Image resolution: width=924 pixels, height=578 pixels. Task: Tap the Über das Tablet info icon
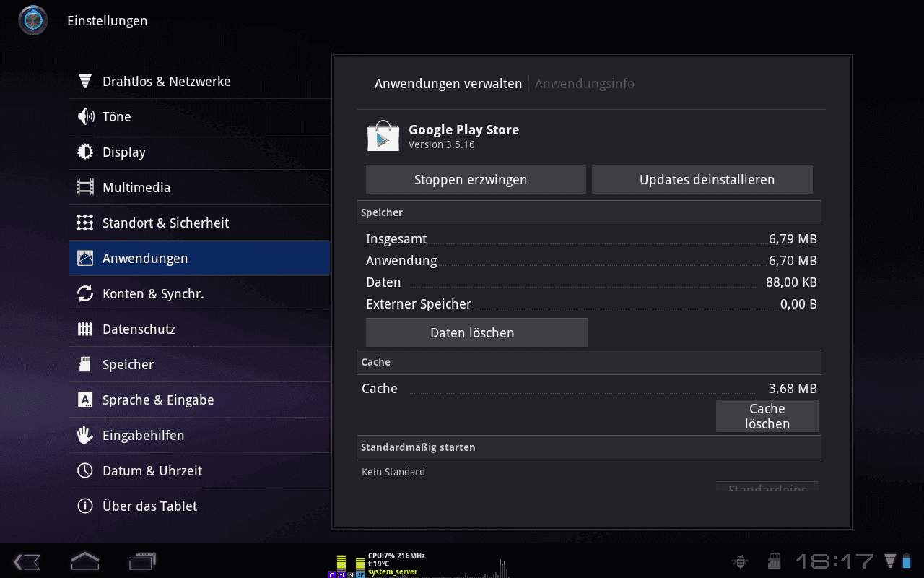[85, 506]
